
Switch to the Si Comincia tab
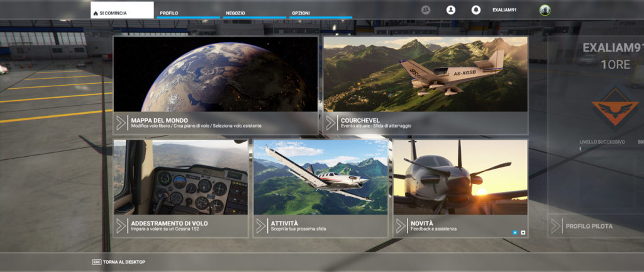[x=123, y=10]
